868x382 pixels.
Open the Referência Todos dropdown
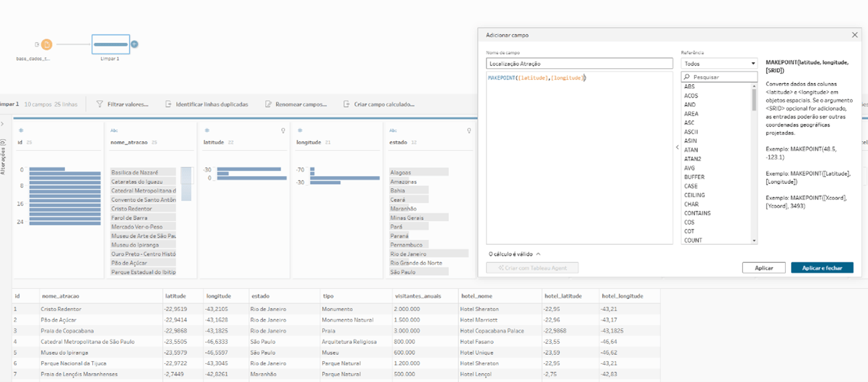tap(719, 64)
